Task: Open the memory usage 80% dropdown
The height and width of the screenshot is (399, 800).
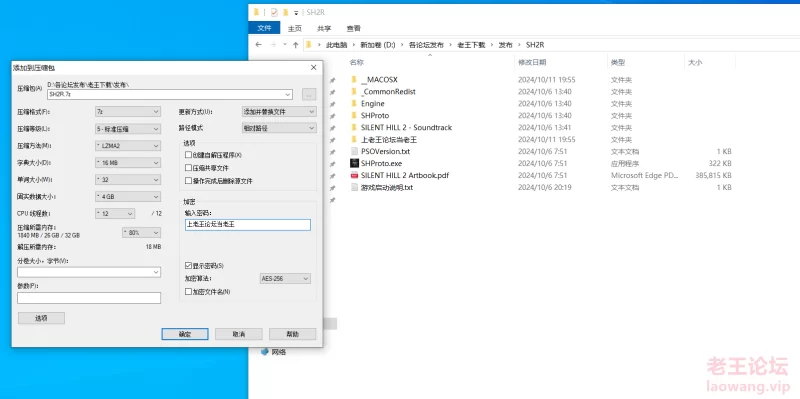Action: point(141,233)
